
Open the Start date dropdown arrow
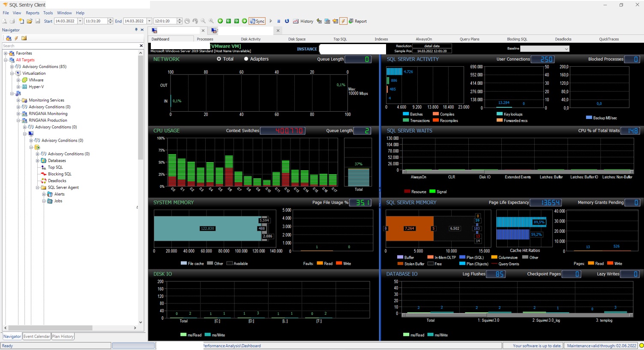[x=80, y=21]
